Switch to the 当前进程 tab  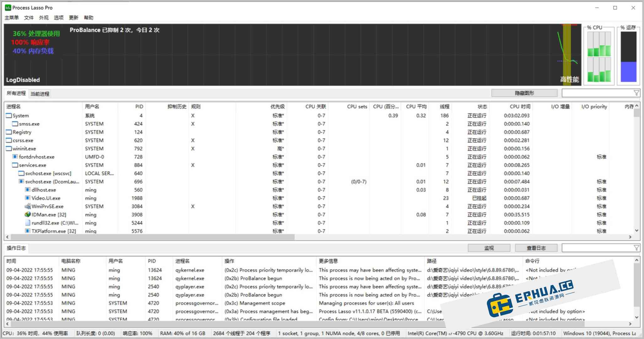(x=40, y=93)
